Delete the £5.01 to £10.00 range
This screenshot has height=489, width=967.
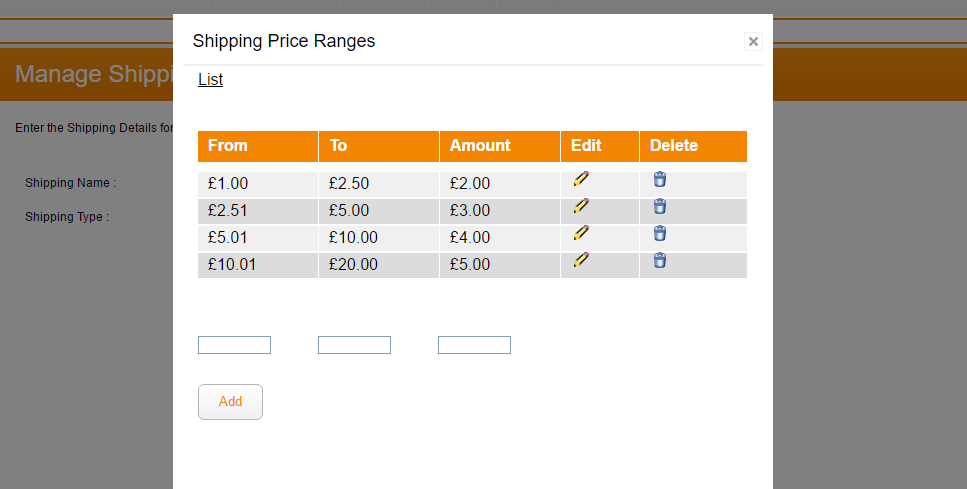point(660,234)
